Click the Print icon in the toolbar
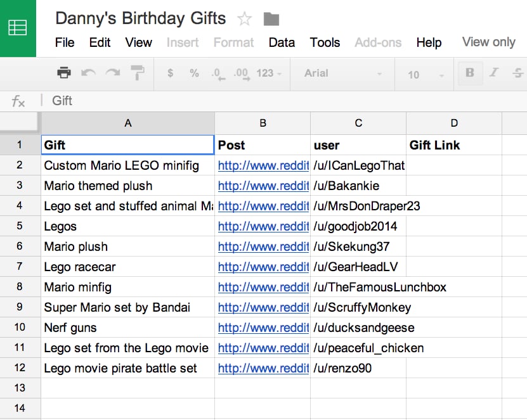 (x=63, y=73)
